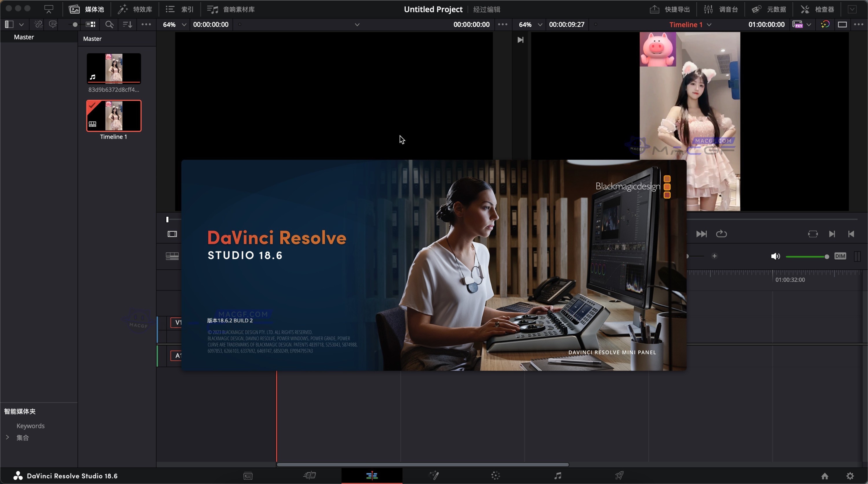
Task: Toggle loop playback button
Action: pos(721,234)
